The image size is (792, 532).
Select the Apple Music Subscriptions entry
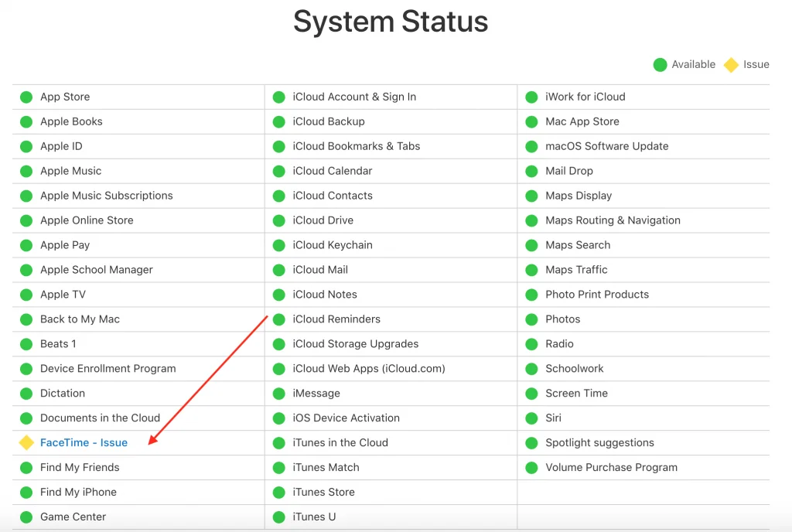[107, 196]
